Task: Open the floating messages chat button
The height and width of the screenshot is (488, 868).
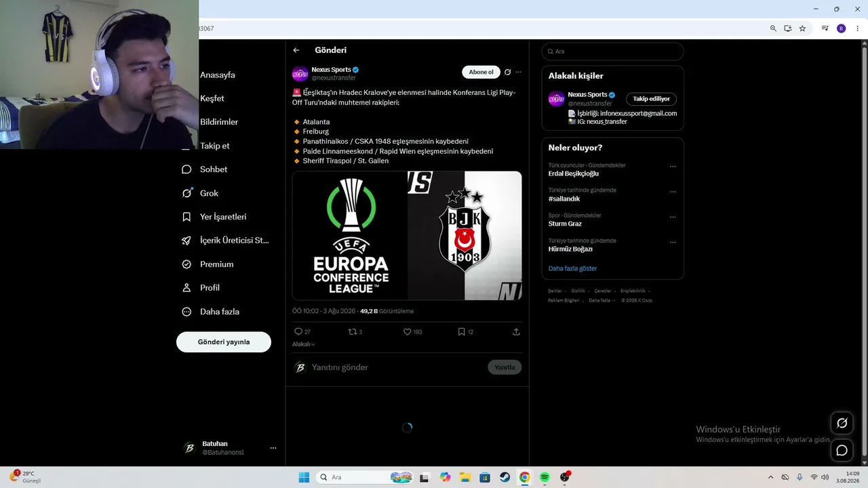Action: (842, 450)
